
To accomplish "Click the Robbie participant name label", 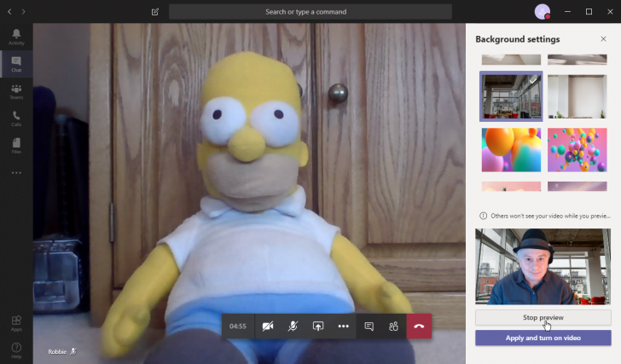I will [57, 351].
